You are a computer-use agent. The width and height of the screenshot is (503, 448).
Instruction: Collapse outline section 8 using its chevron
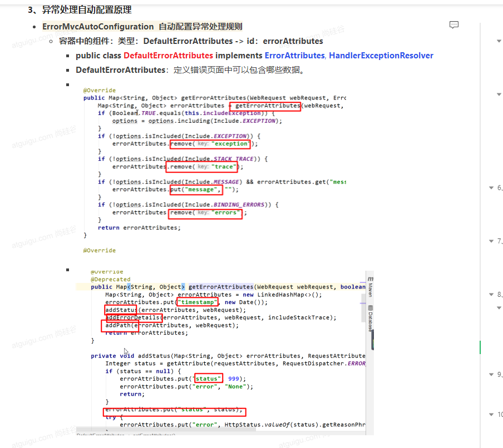[x=491, y=295]
